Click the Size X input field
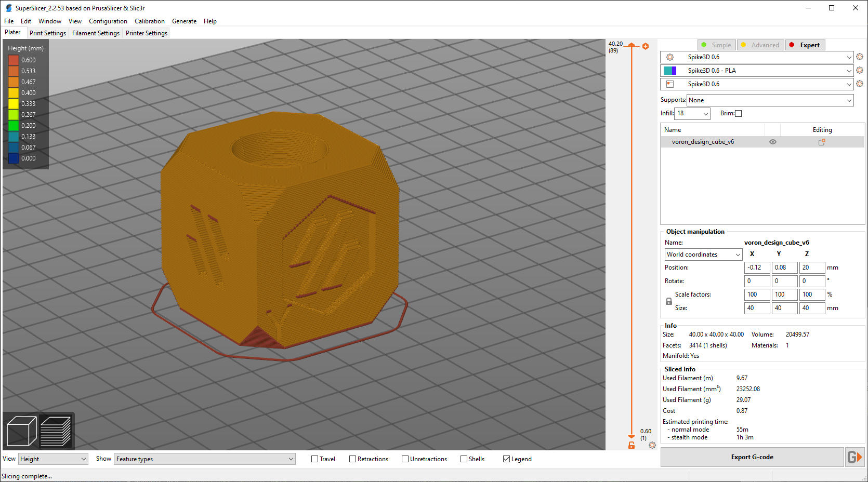 (757, 308)
